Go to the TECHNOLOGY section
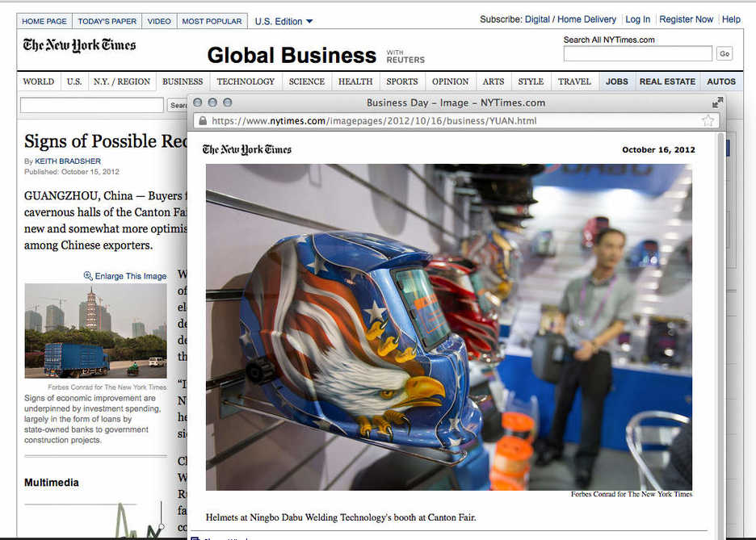This screenshot has height=540, width=756. pos(246,82)
